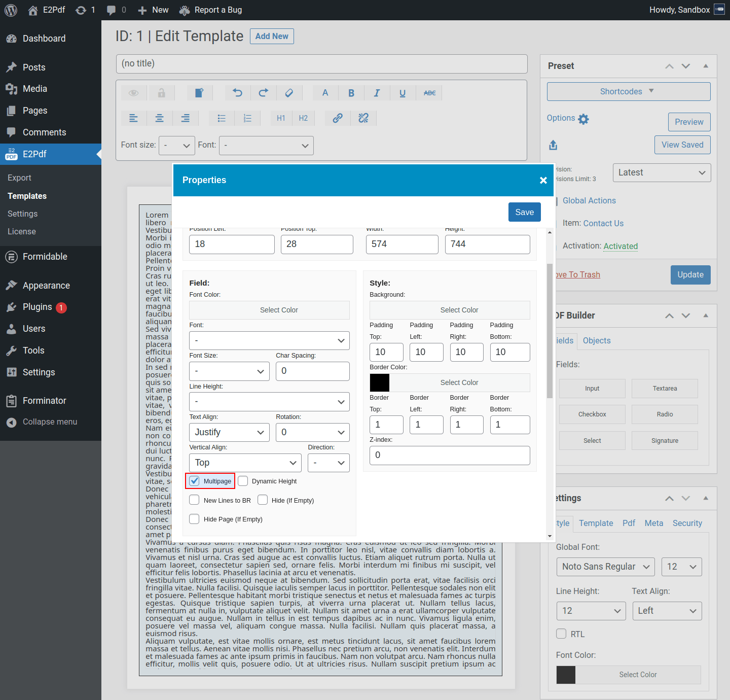Open the Text Align Justify dropdown
This screenshot has width=730, height=700.
click(229, 432)
